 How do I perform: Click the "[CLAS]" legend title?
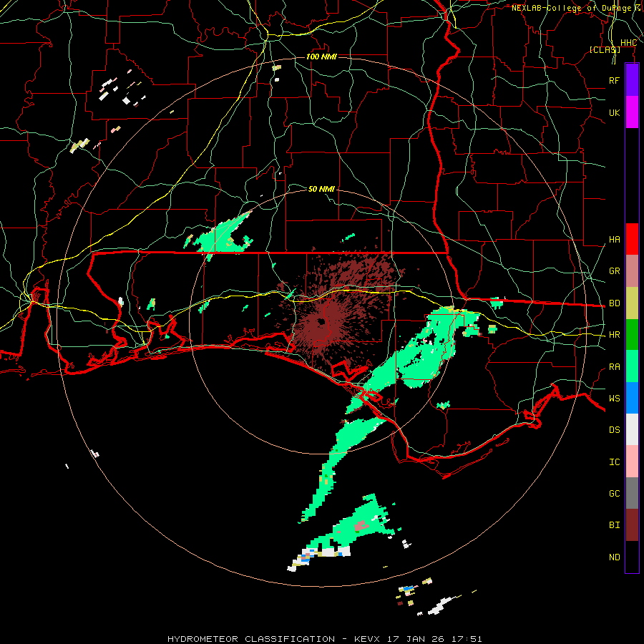pyautogui.click(x=605, y=49)
